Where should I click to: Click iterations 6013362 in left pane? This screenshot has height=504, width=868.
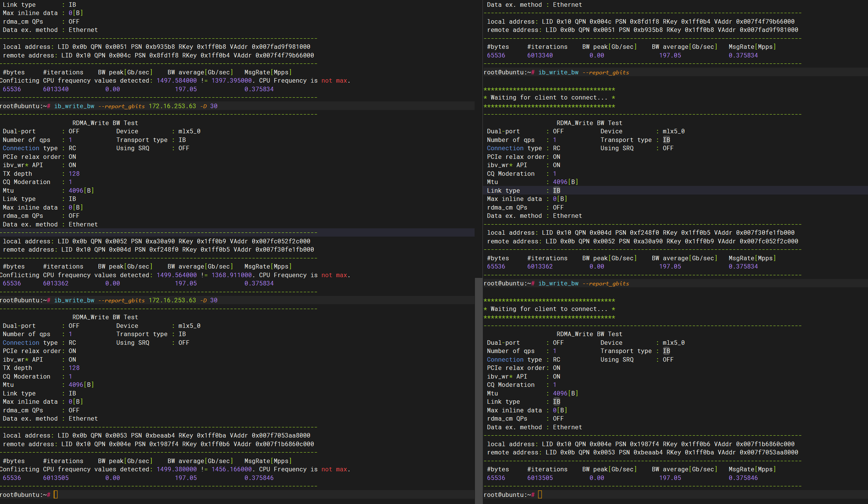click(56, 284)
